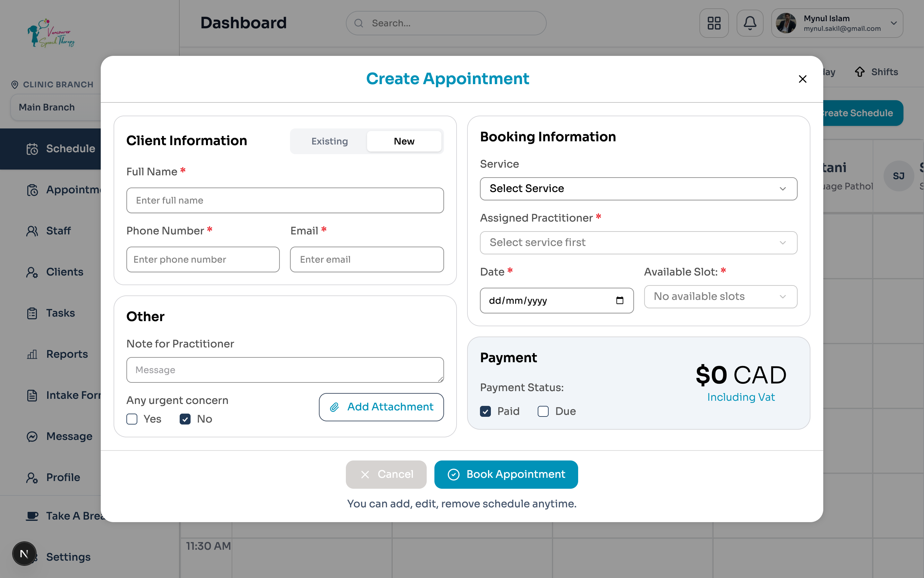The width and height of the screenshot is (924, 578).
Task: Open the Assigned Practitioner dropdown
Action: pyautogui.click(x=638, y=243)
